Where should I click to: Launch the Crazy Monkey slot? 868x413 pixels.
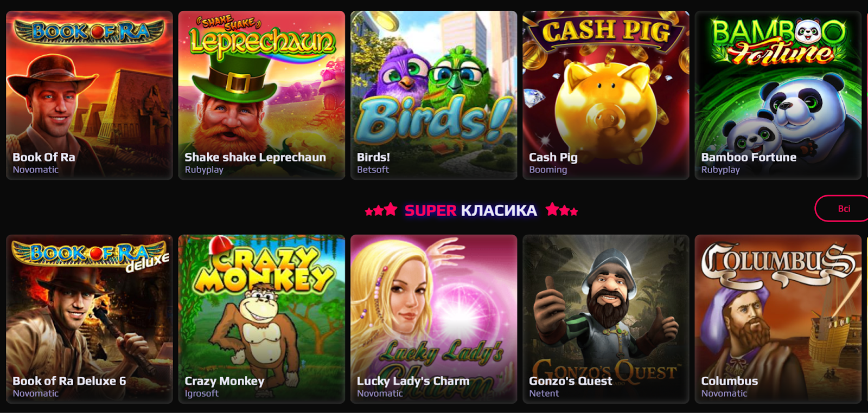pos(261,319)
